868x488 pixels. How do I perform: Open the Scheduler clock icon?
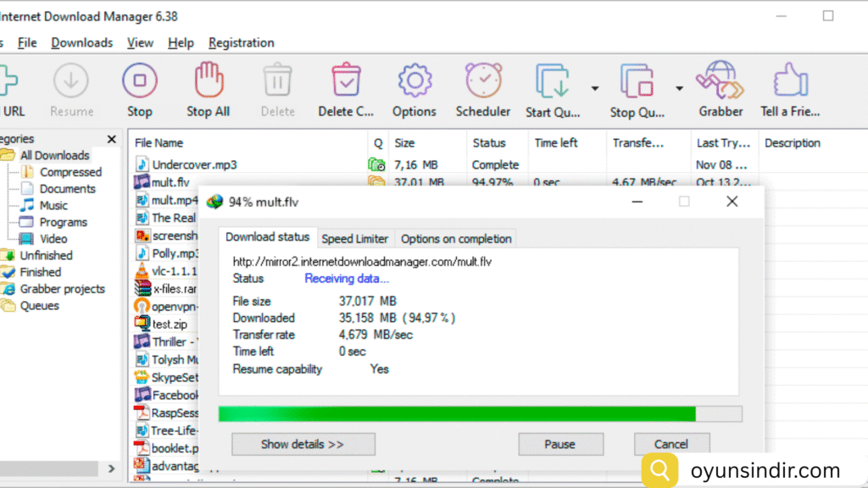point(483,83)
